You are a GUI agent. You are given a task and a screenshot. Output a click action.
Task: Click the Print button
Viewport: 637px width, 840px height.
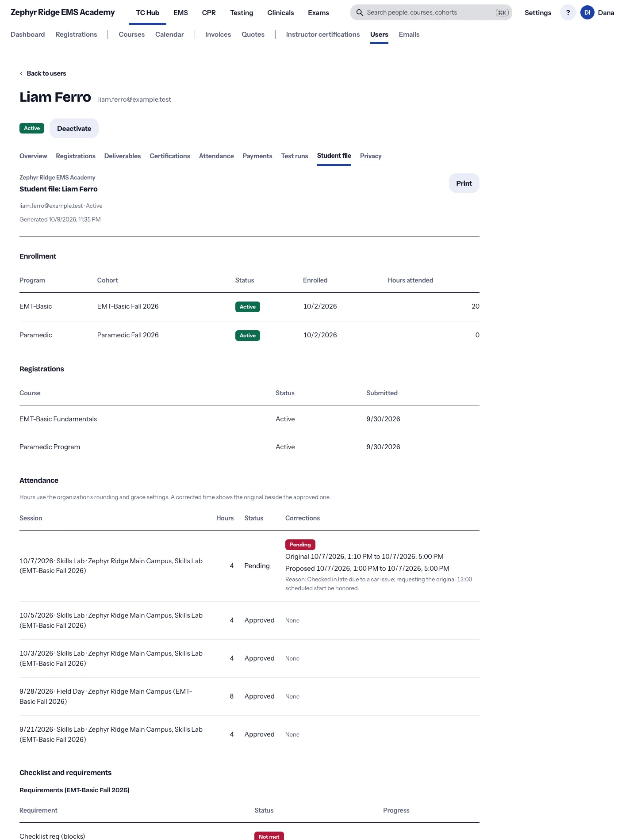[464, 183]
